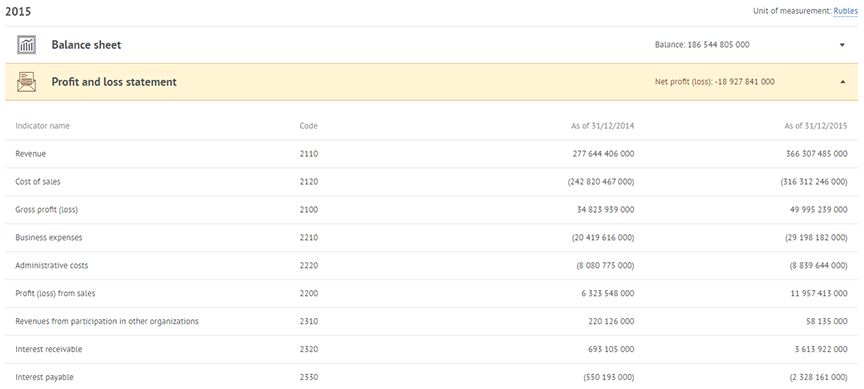Click 2014 Business expenses (20 419 616 000)

tap(603, 237)
